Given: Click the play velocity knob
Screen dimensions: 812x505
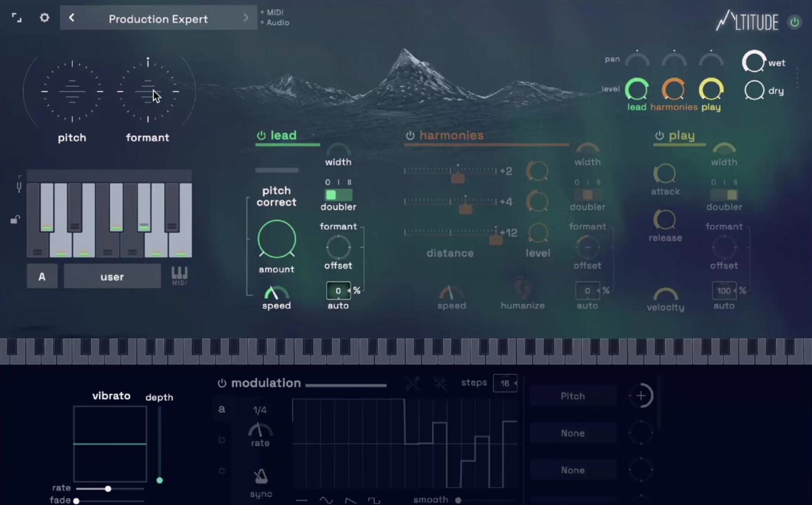Looking at the screenshot, I should (x=665, y=294).
